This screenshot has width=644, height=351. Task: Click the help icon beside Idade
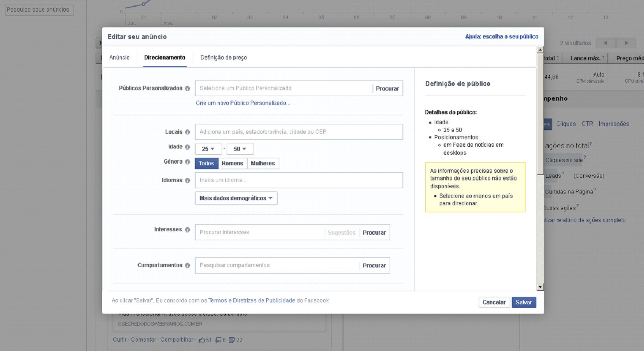(x=187, y=147)
